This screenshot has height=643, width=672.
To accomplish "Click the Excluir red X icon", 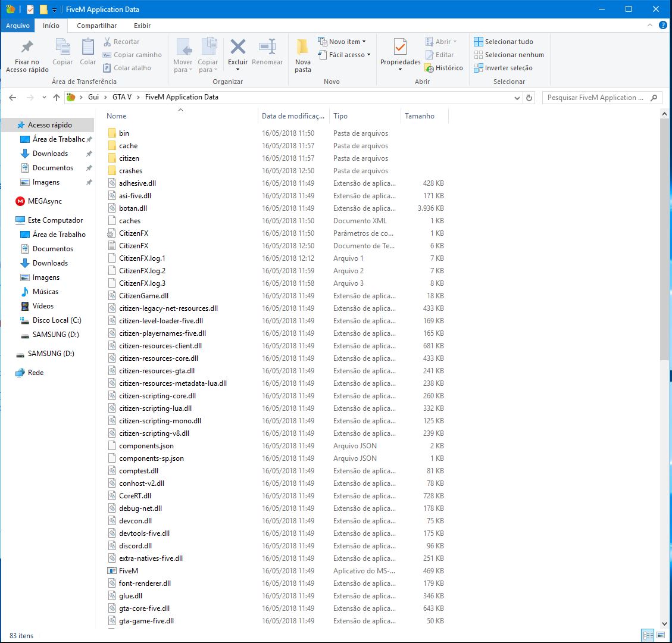I will pyautogui.click(x=238, y=46).
